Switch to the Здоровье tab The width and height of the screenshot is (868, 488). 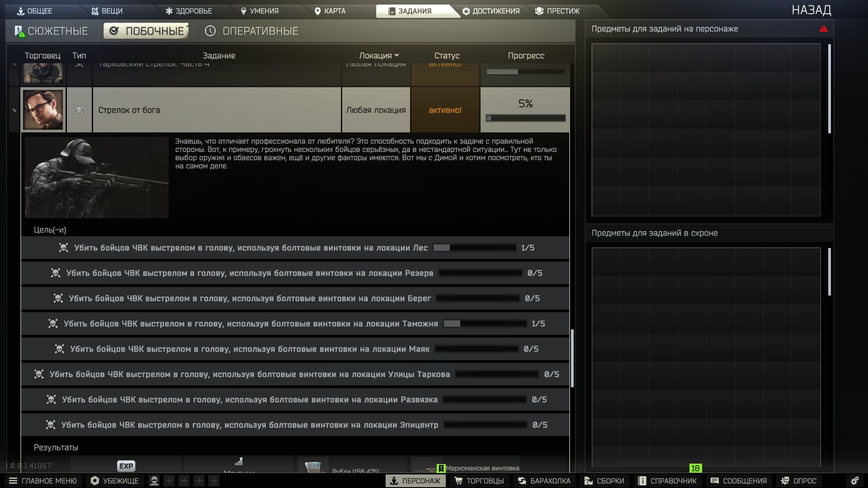point(190,10)
